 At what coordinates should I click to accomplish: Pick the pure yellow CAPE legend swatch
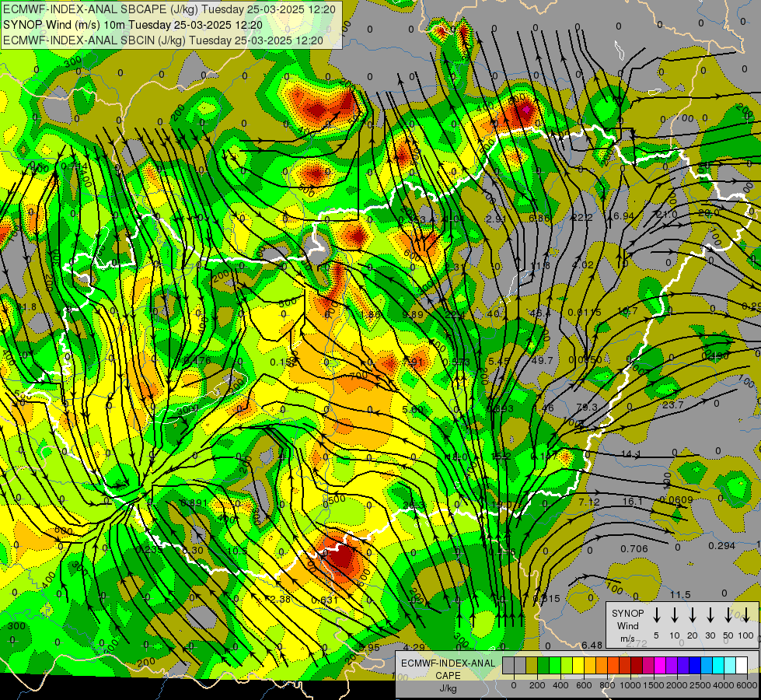click(578, 665)
